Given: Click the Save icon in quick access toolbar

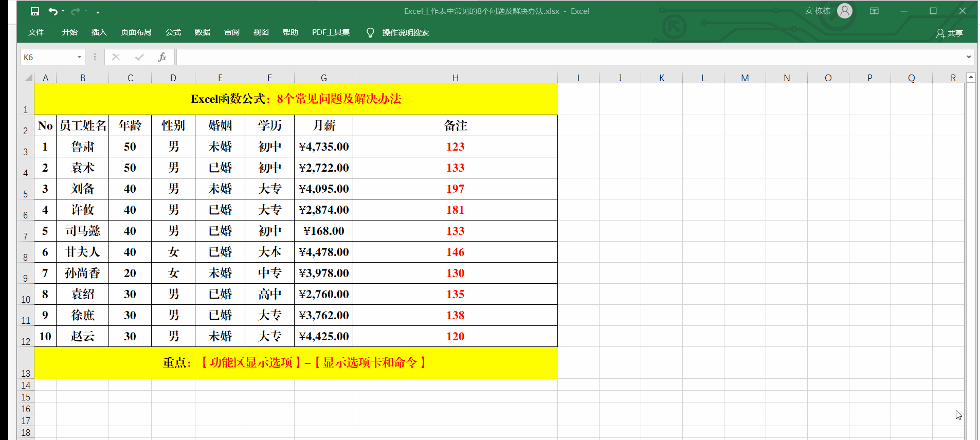Looking at the screenshot, I should pos(35,11).
